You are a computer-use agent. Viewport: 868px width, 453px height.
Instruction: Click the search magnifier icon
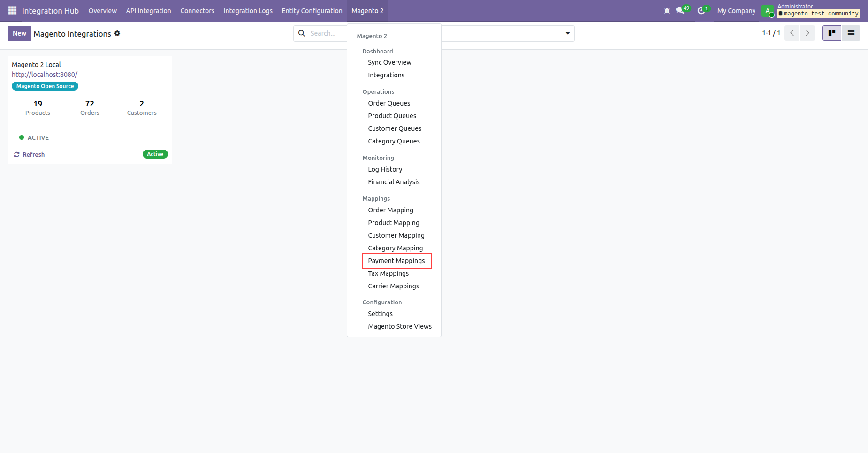tap(302, 33)
